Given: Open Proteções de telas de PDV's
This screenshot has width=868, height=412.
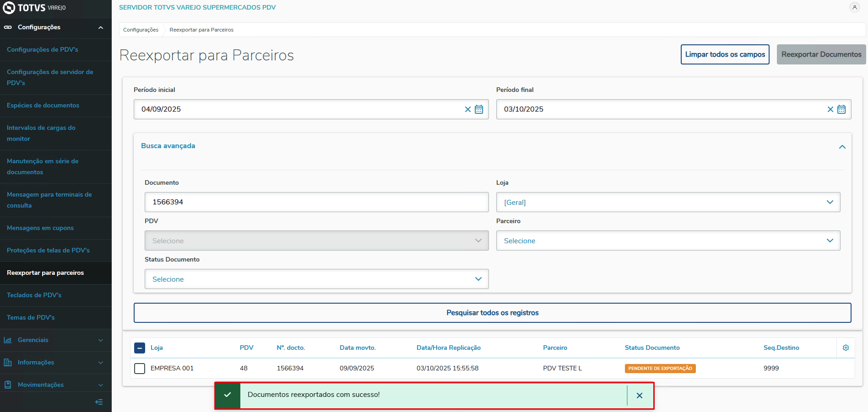Looking at the screenshot, I should (55, 251).
